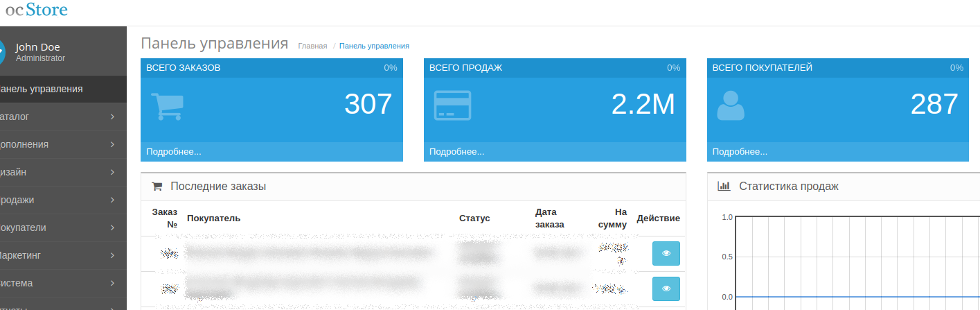Expand the Покупатели sidebar menu

(x=59, y=227)
